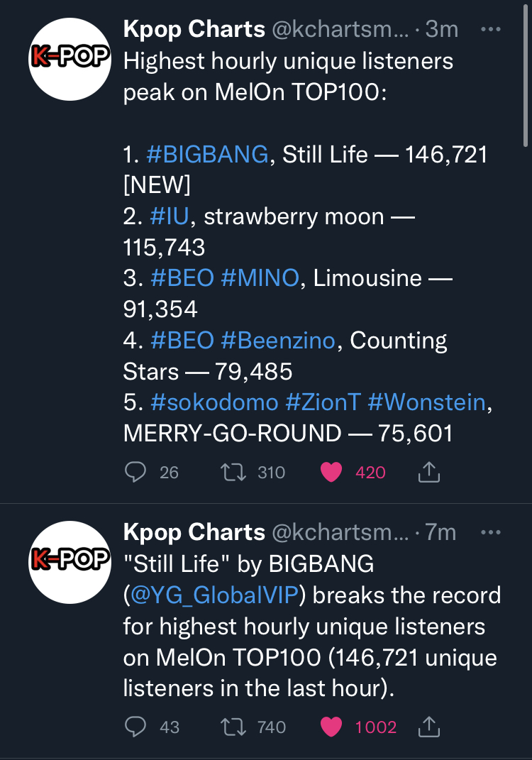Open the #sokodomo hashtag
This screenshot has width=532, height=760.
click(x=215, y=402)
